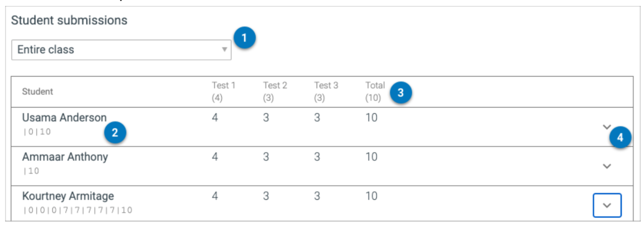Click Usama Anderson's total score of 10
Screen dimensions: 644x227
[x=371, y=118]
